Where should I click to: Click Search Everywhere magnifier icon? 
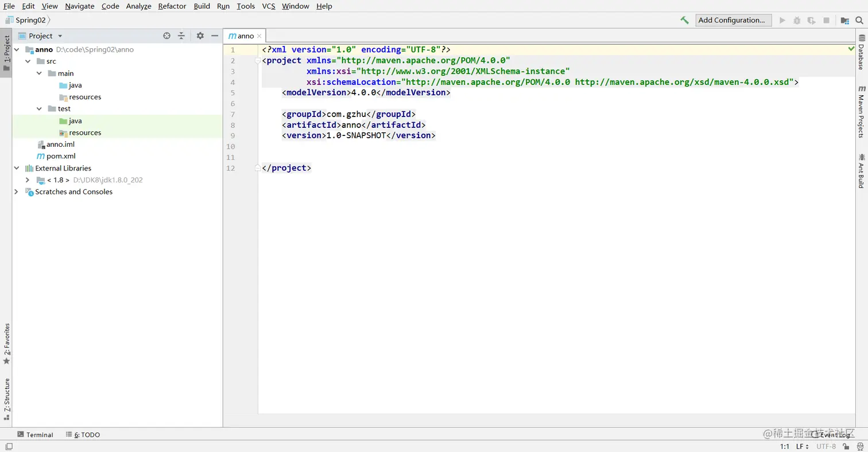859,20
